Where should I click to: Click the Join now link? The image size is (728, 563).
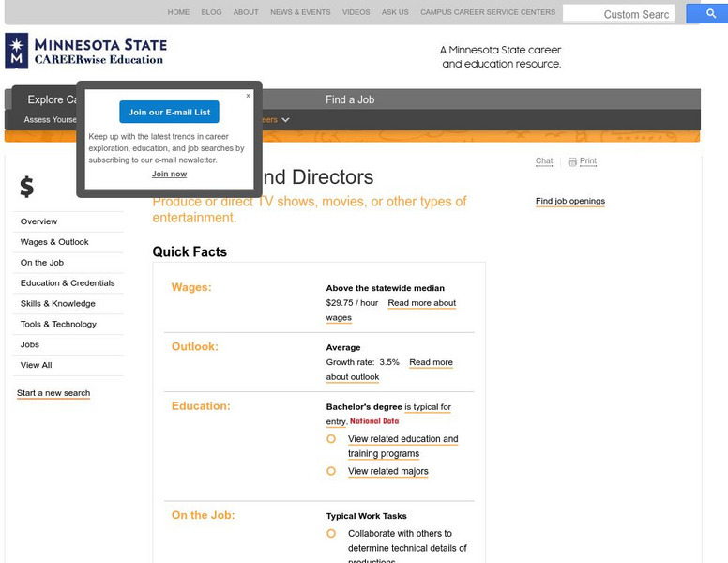[169, 174]
